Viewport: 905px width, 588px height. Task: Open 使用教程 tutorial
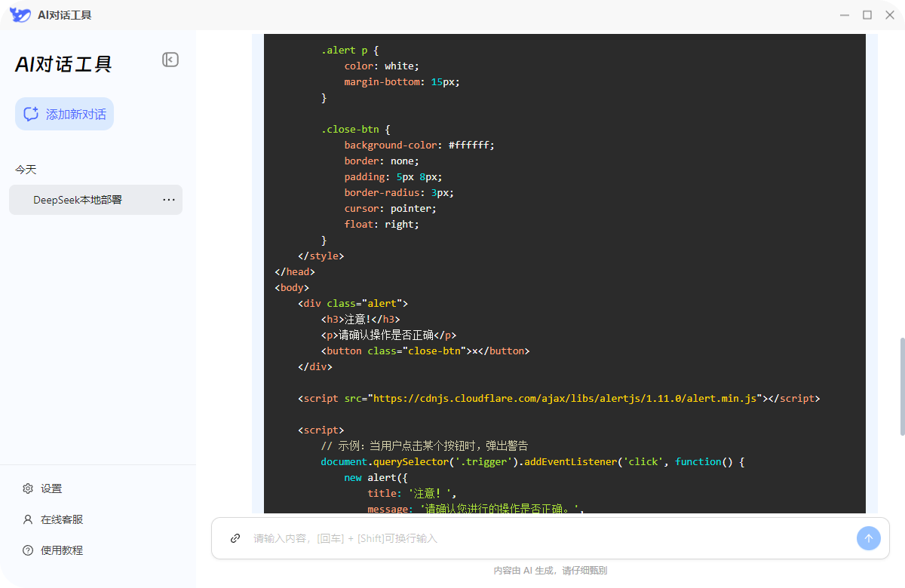[x=53, y=550]
